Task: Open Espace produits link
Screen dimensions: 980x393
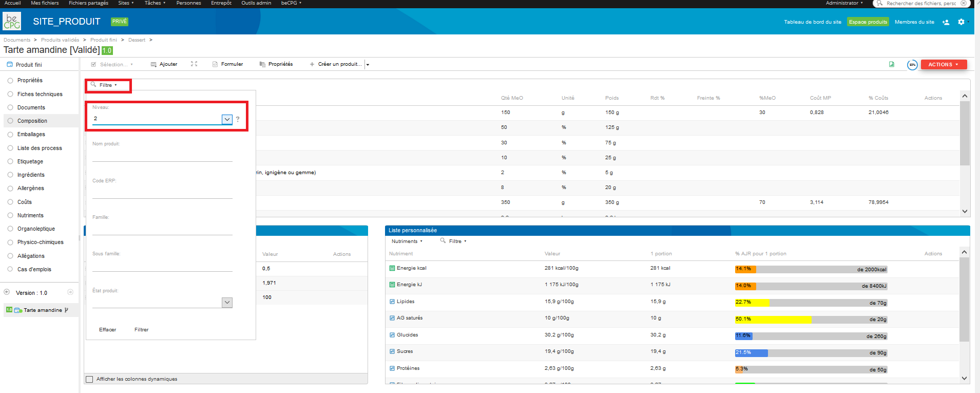Action: [x=868, y=22]
